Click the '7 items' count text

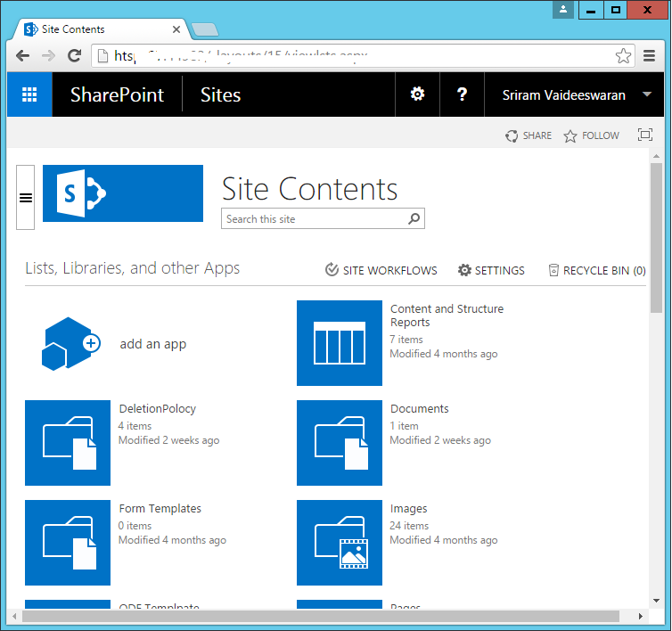[x=406, y=340]
